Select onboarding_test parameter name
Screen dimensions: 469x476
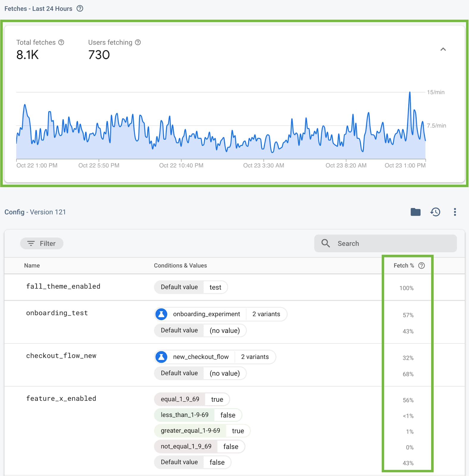(57, 313)
